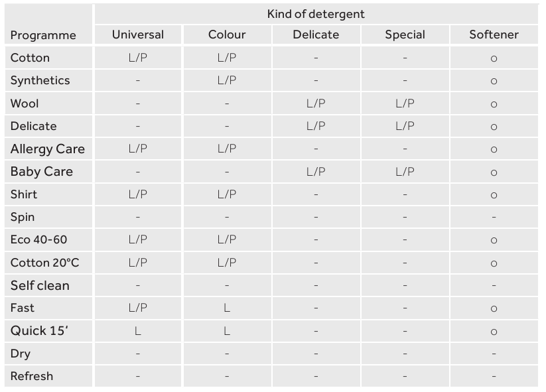Click the Cotton programme row label
Viewport: 546px width, 392px height.
tap(30, 58)
